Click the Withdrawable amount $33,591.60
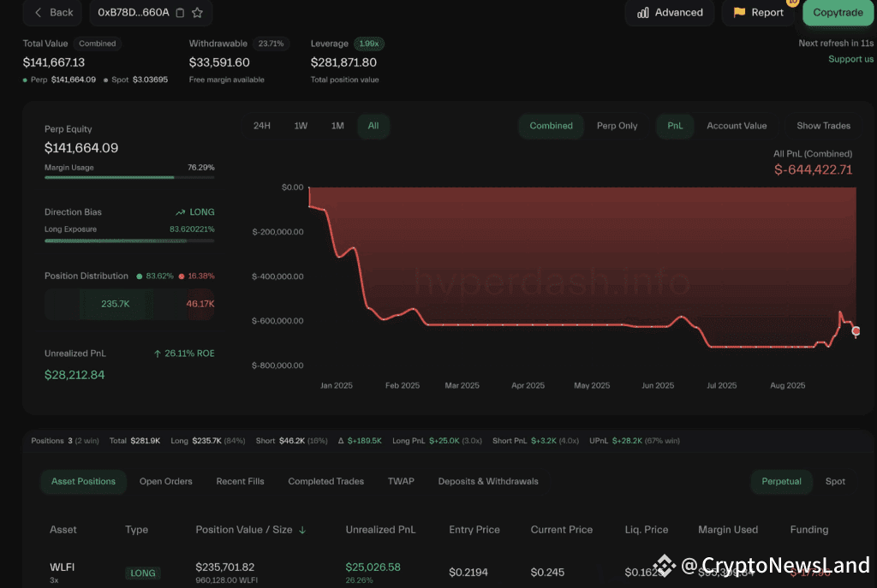Screen dimensions: 877x588 pyautogui.click(x=219, y=62)
